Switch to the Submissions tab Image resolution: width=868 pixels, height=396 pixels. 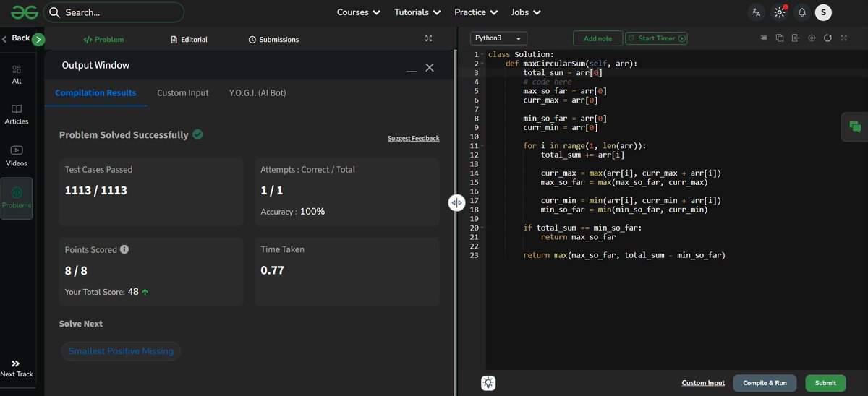[273, 39]
